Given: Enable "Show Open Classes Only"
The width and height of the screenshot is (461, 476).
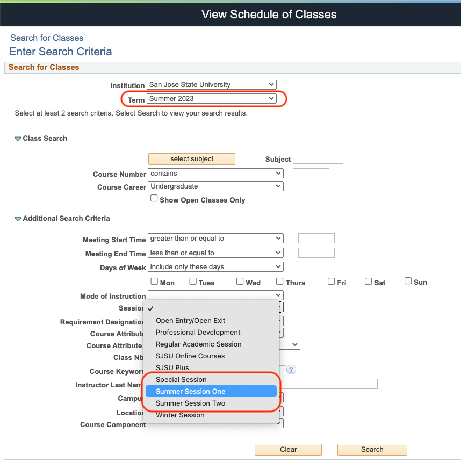Looking at the screenshot, I should [154, 198].
